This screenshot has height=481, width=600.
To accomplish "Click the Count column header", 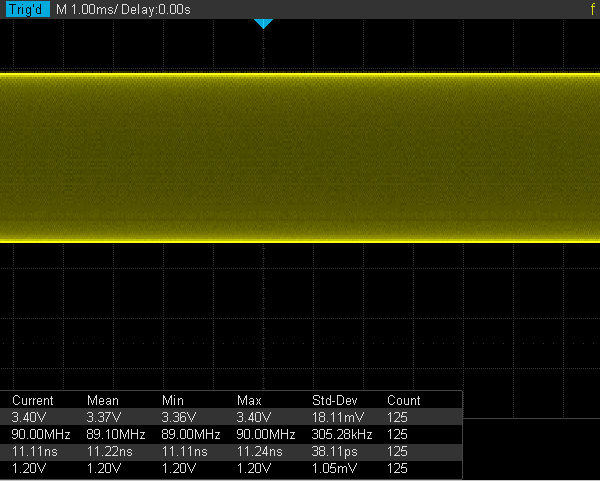I will (x=404, y=400).
